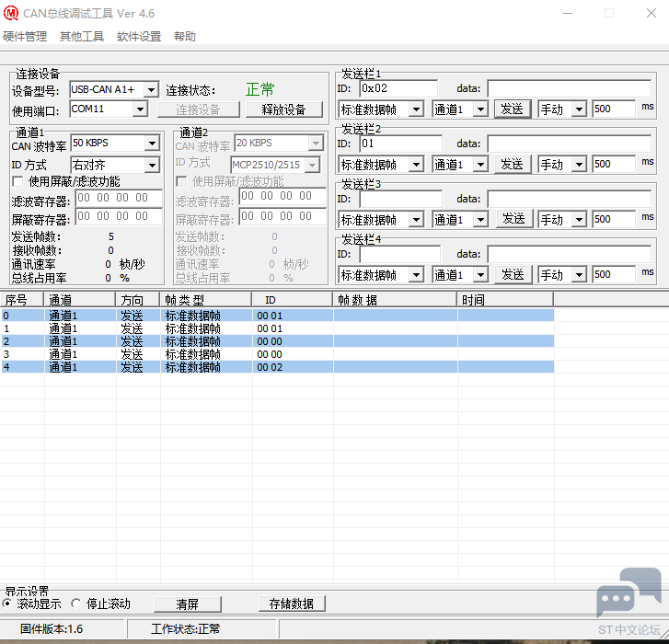The image size is (669, 644).
Task: Click channel 1 屏蔽寄存器 input field
Action: (x=119, y=216)
